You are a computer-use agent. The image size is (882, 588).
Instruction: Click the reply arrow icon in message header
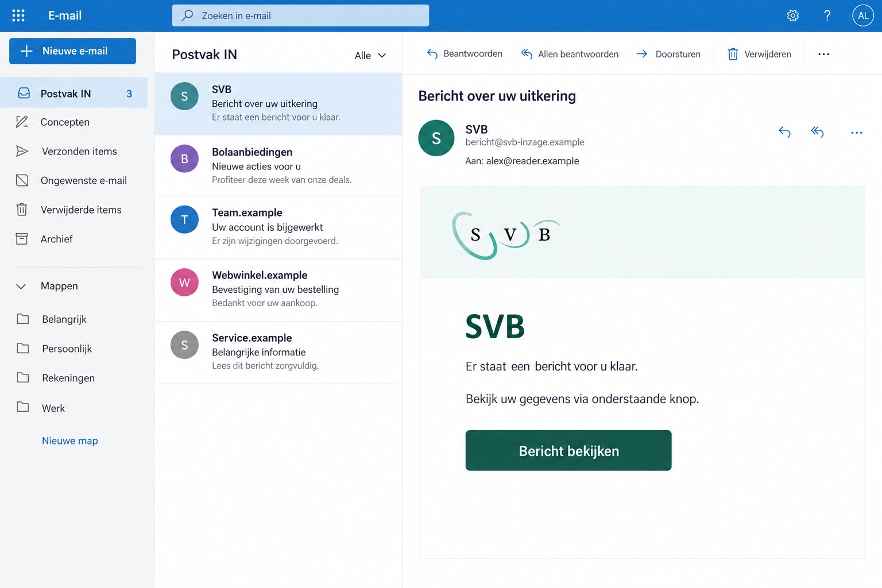(784, 132)
